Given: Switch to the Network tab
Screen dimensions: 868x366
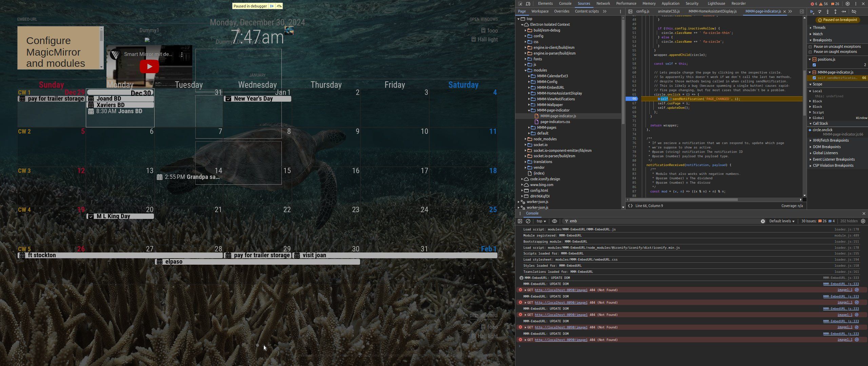Looking at the screenshot, I should coord(603,3).
